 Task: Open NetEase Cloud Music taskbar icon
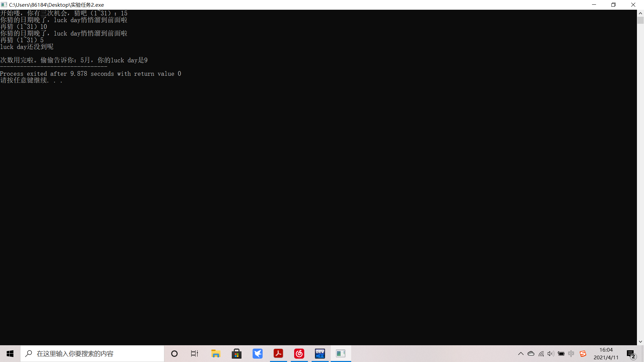[299, 354]
